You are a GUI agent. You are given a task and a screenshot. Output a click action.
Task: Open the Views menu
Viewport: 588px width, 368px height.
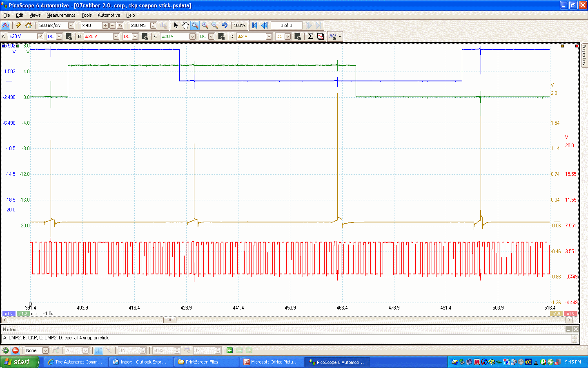pyautogui.click(x=35, y=15)
